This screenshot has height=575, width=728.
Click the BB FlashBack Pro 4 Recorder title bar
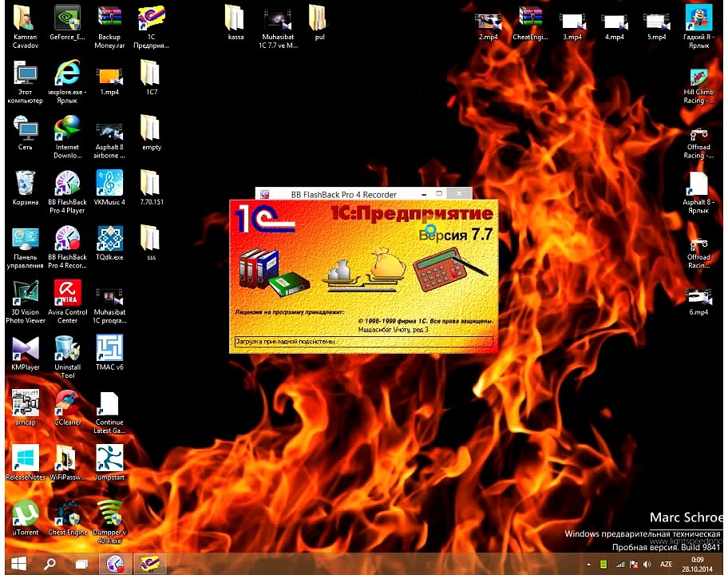(x=343, y=194)
